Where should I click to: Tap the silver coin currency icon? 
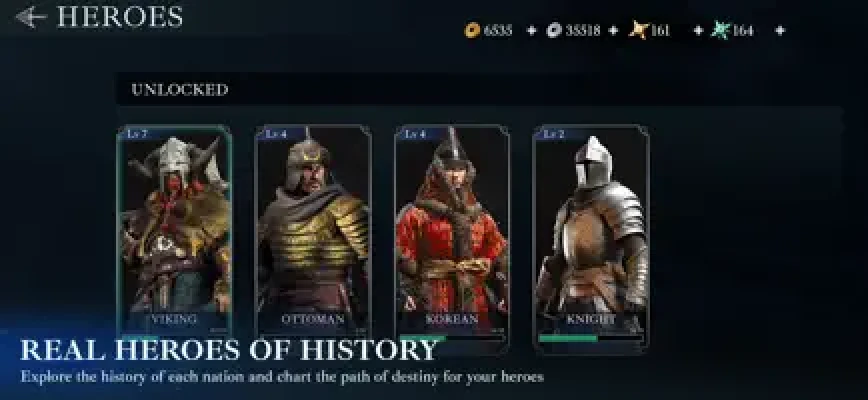(554, 30)
